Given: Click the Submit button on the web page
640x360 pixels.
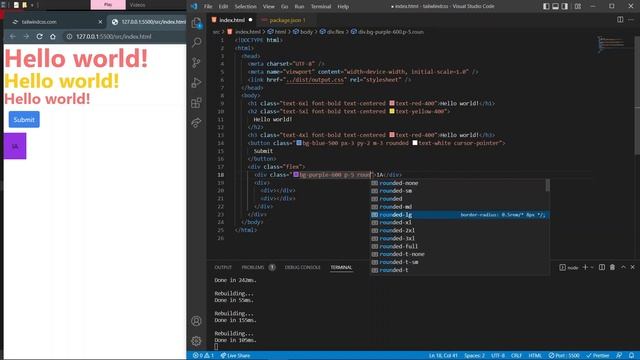Looking at the screenshot, I should [24, 120].
